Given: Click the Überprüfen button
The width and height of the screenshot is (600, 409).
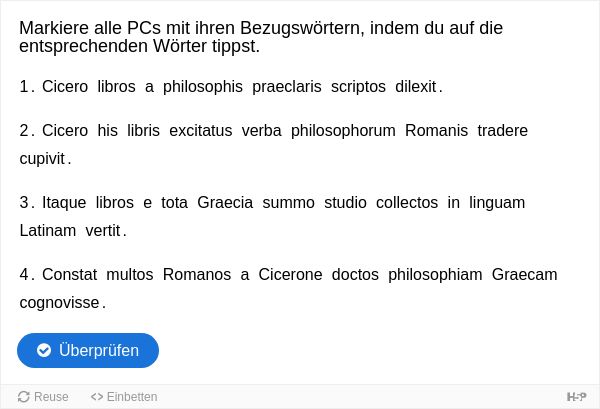Looking at the screenshot, I should click(88, 350).
